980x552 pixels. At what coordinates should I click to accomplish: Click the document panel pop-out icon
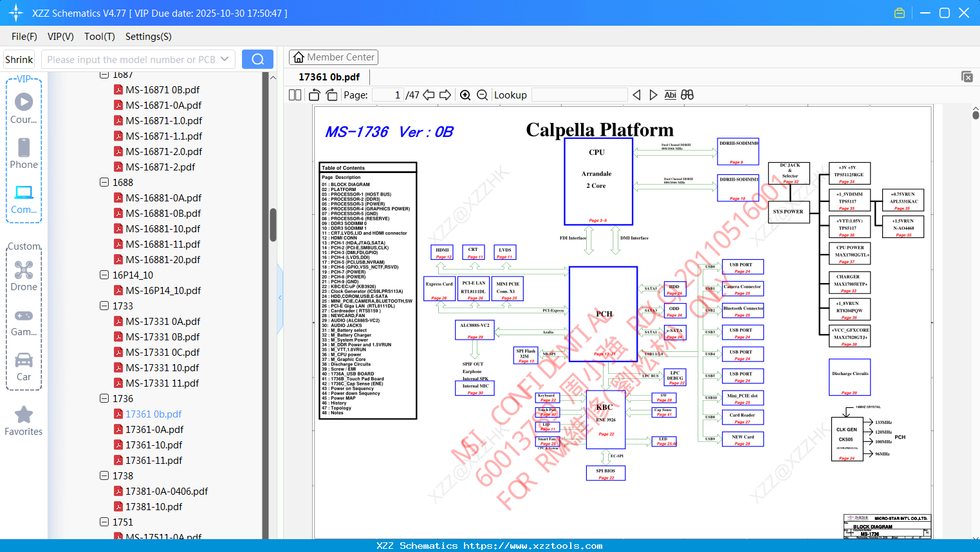pyautogui.click(x=967, y=77)
